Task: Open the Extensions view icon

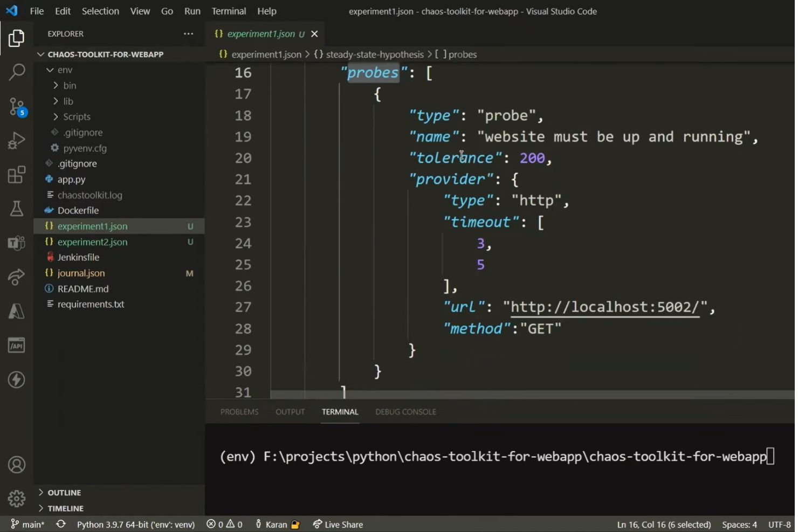Action: [17, 175]
